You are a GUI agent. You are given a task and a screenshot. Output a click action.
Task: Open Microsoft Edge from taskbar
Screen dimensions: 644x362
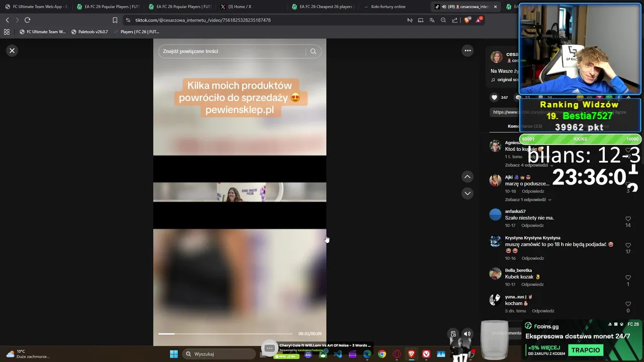pyautogui.click(x=367, y=354)
